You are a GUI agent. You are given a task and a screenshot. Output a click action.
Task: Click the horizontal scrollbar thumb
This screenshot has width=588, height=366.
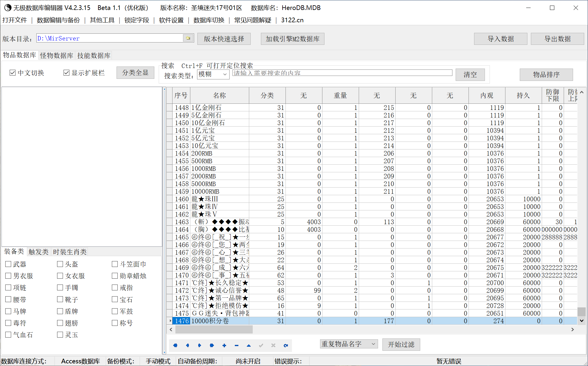point(214,329)
